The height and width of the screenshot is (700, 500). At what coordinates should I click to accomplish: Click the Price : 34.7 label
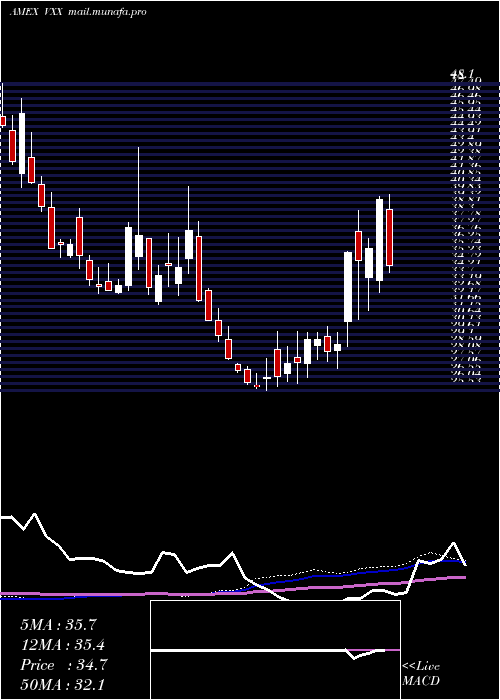point(63,665)
